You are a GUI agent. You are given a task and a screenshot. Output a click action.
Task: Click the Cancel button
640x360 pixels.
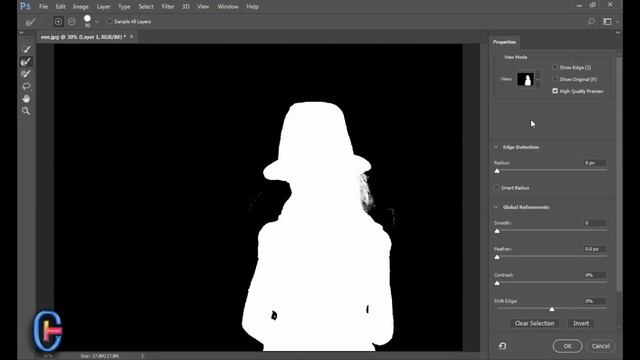(x=600, y=346)
